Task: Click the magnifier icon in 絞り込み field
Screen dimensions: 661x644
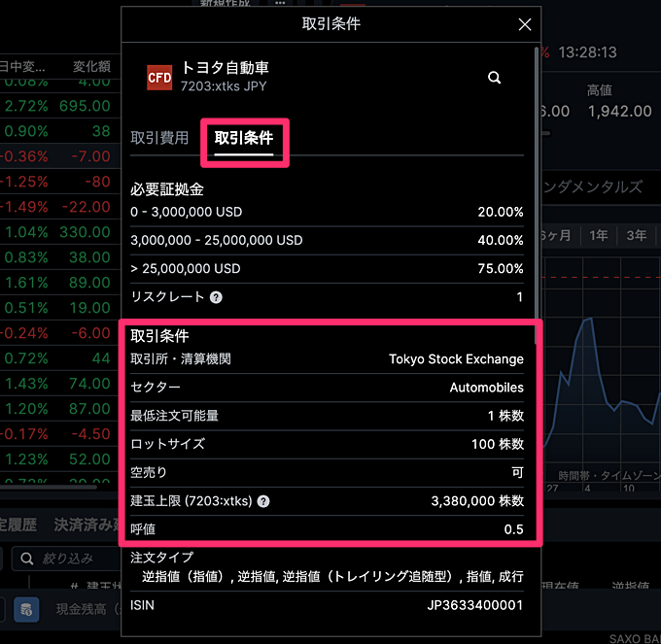Action: coord(26,559)
